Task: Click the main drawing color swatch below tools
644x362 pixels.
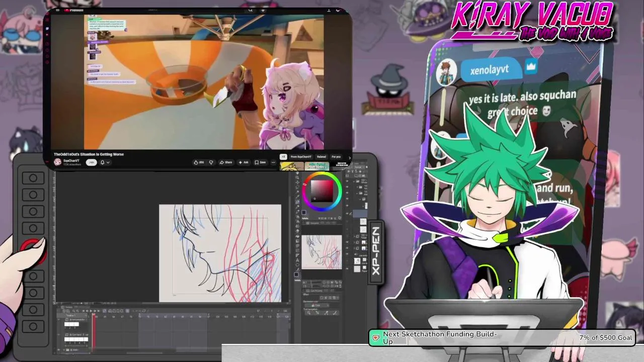Action: tap(296, 275)
